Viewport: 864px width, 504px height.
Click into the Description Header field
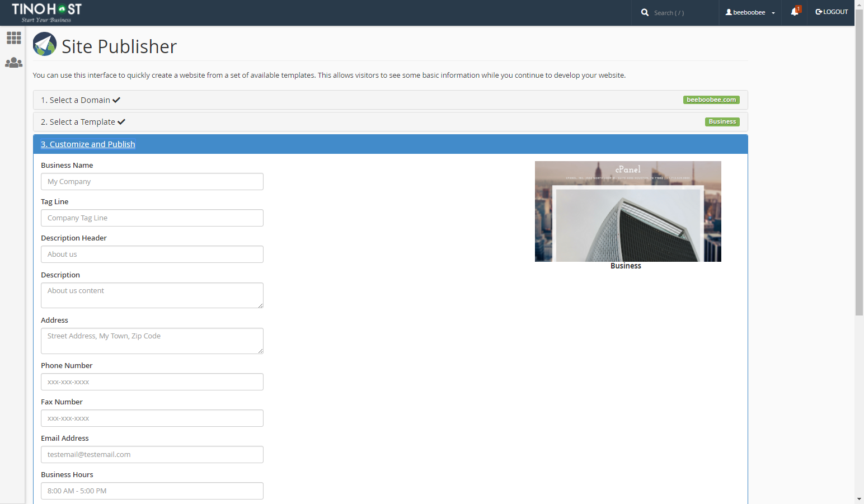pyautogui.click(x=152, y=255)
